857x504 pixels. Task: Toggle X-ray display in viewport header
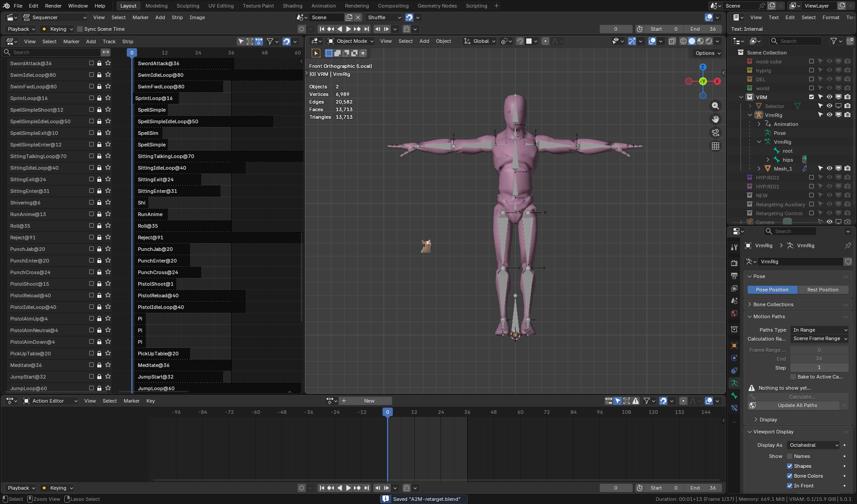point(672,41)
